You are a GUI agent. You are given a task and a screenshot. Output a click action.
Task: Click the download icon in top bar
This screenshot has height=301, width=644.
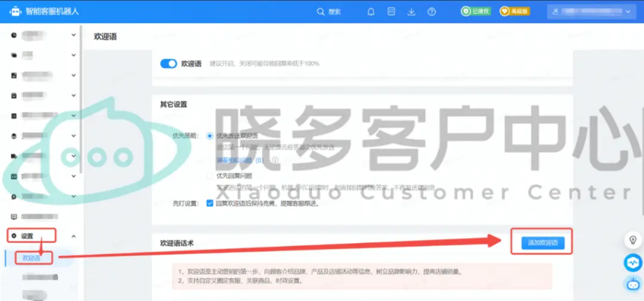[x=411, y=12]
